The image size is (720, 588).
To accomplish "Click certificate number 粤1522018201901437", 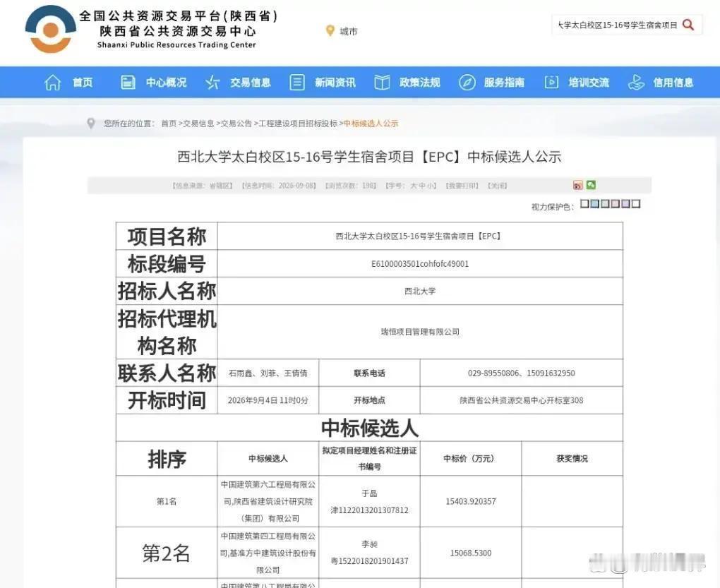I will pos(369,561).
